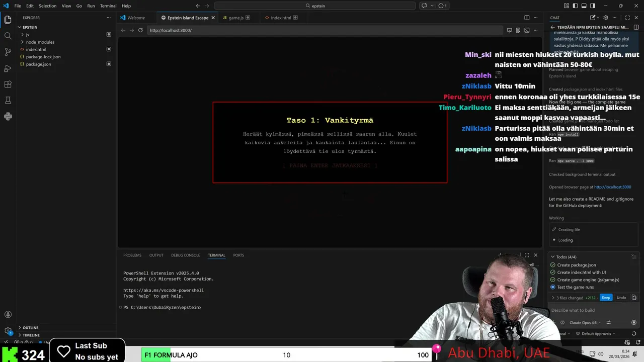Clear the todos list icon
Image resolution: width=644 pixels, height=362 pixels.
[634, 256]
